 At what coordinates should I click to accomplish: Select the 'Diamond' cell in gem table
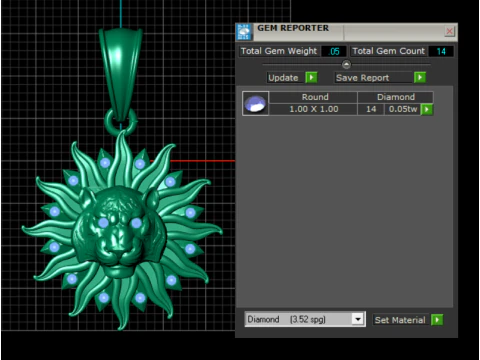[x=395, y=97]
